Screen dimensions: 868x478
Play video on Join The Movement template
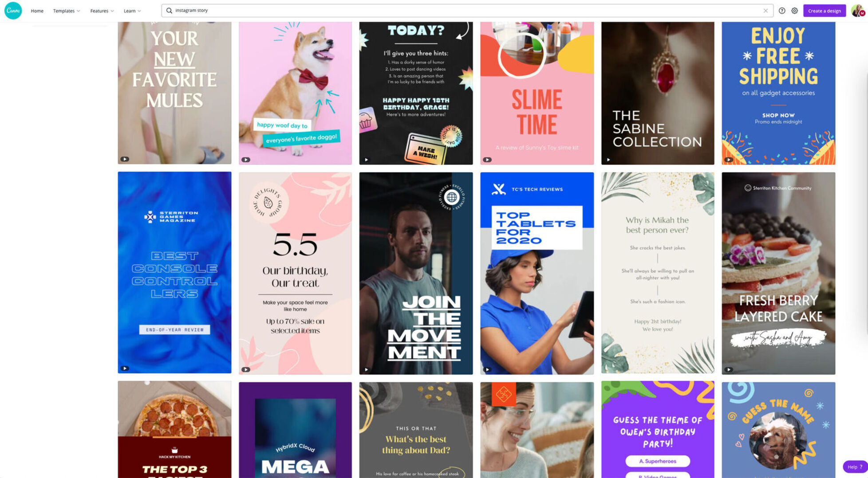[366, 369]
